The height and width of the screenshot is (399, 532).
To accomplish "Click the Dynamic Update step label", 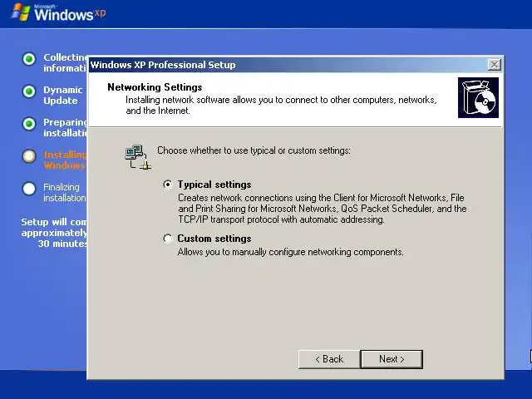I will pos(63,96).
